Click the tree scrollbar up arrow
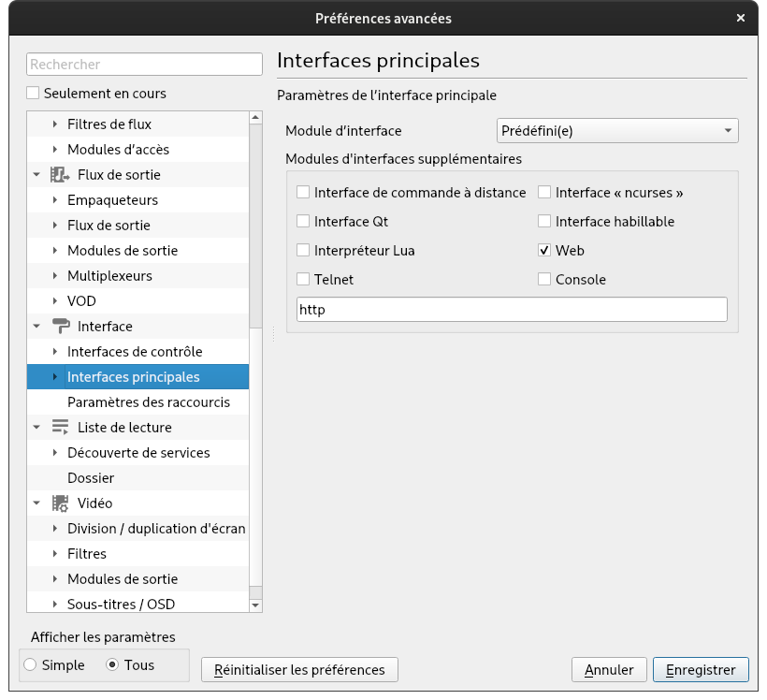This screenshot has height=700, width=767. click(x=256, y=118)
